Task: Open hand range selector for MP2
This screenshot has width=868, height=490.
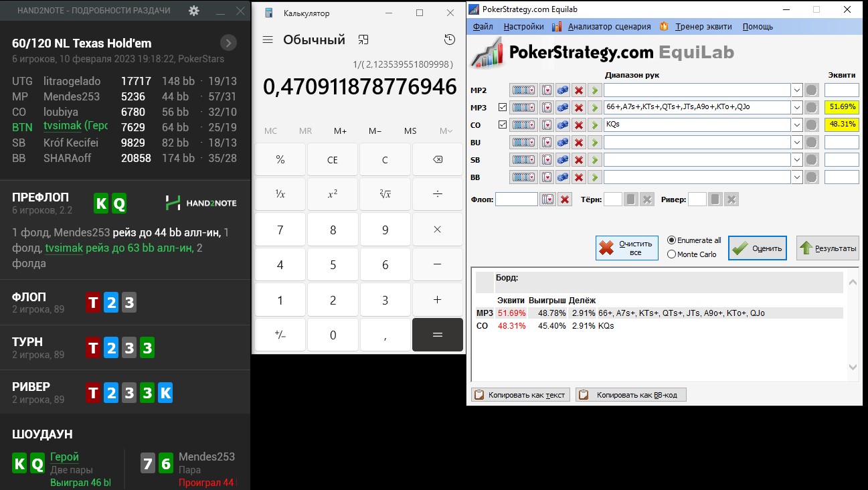Action: point(523,90)
